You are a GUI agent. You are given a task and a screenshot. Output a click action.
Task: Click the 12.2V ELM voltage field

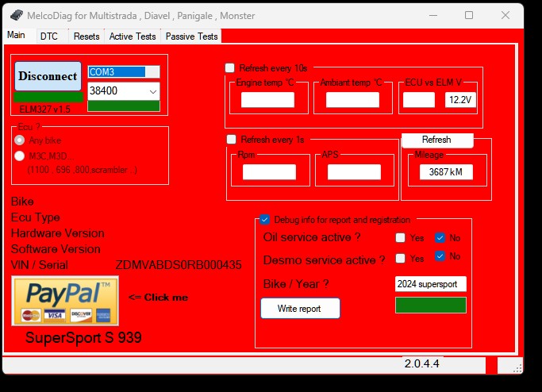(460, 100)
